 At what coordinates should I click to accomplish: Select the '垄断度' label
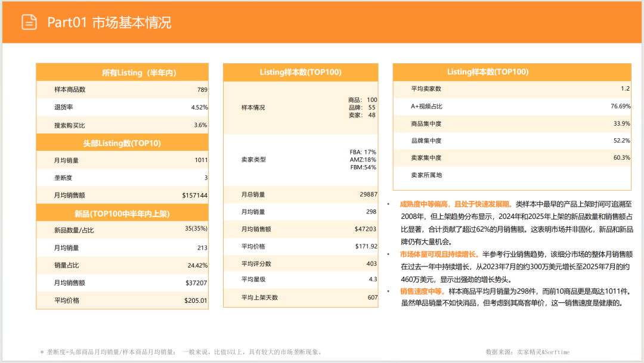pos(63,178)
